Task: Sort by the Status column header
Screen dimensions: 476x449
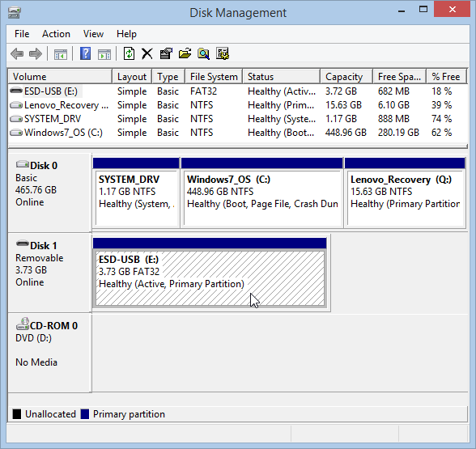Action: coord(282,76)
